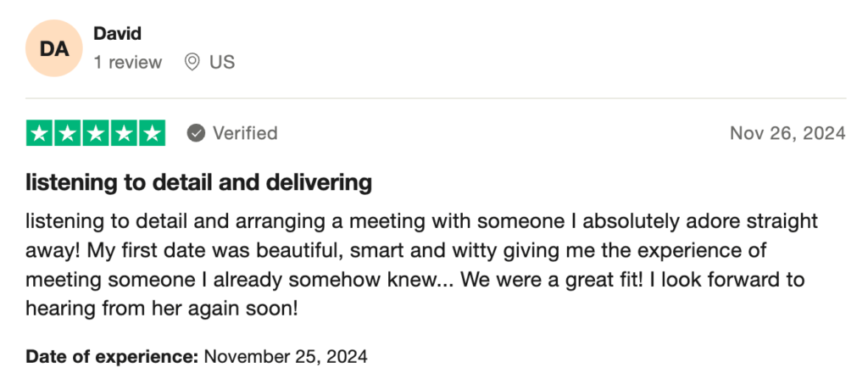
Task: Click the review body's first line
Action: (x=422, y=221)
